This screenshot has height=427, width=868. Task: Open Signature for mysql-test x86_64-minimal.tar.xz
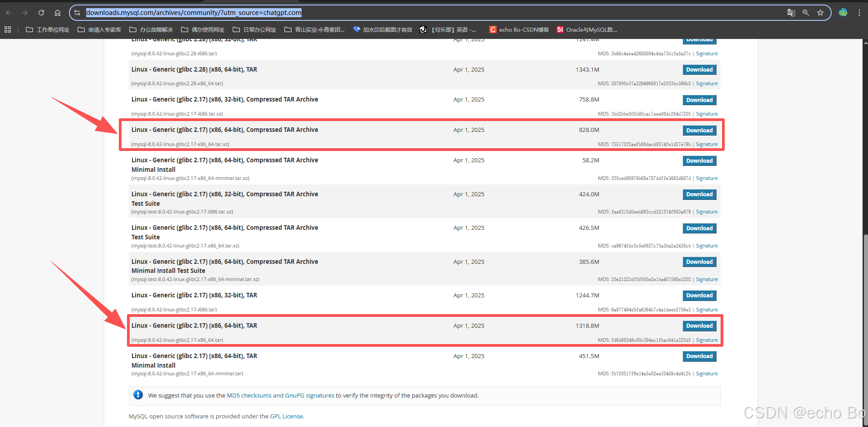(x=707, y=279)
